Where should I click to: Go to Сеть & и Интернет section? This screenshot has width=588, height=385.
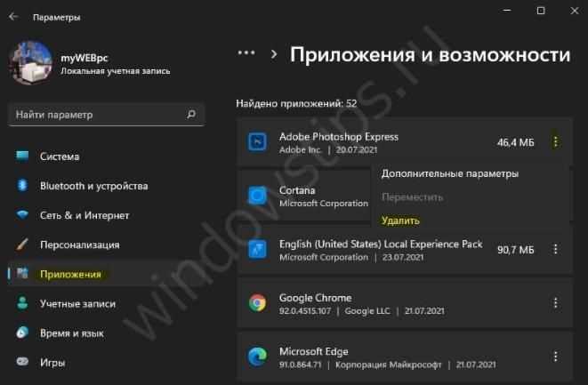pyautogui.click(x=85, y=215)
